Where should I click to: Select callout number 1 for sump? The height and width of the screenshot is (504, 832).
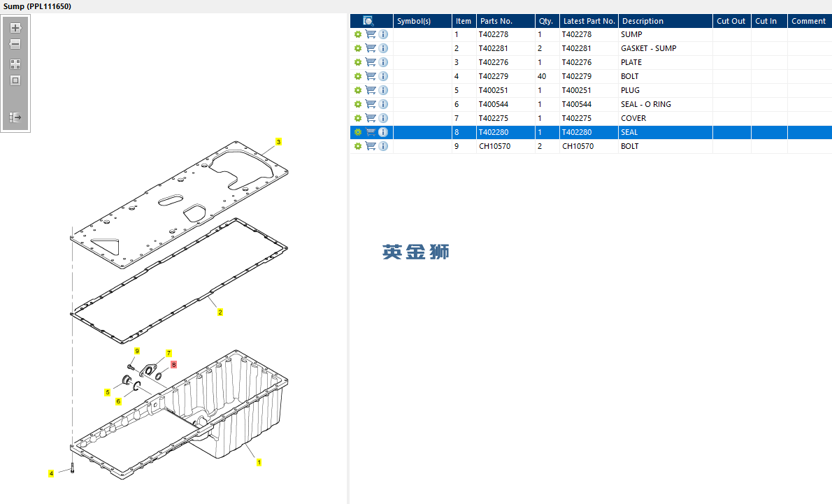click(259, 463)
